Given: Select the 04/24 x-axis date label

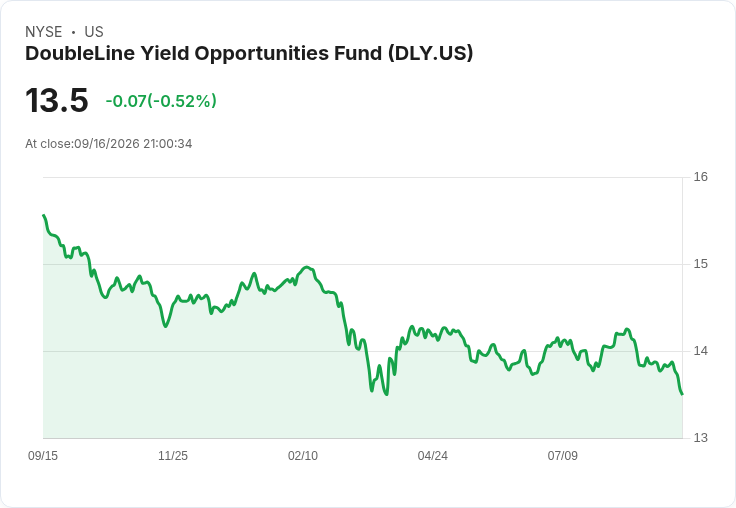Looking at the screenshot, I should point(432,455).
